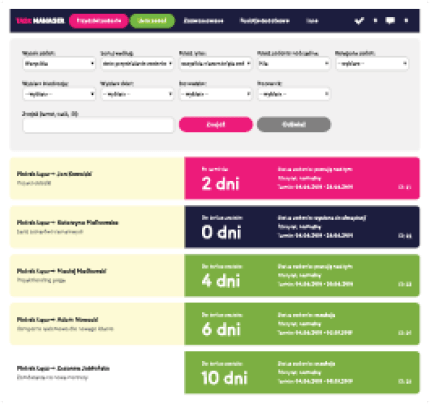This screenshot has height=404, width=430.
Task: Select the green pill tab in the navigation bar
Action: coord(152,21)
